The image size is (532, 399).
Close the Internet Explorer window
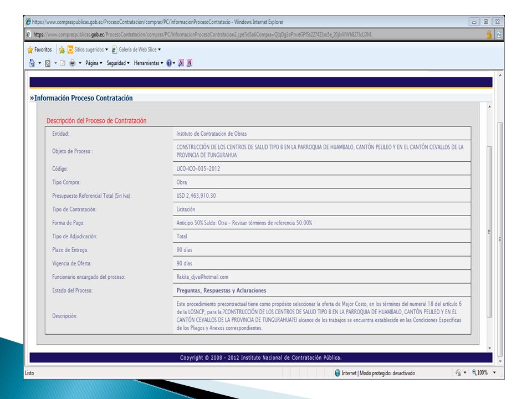coord(498,22)
